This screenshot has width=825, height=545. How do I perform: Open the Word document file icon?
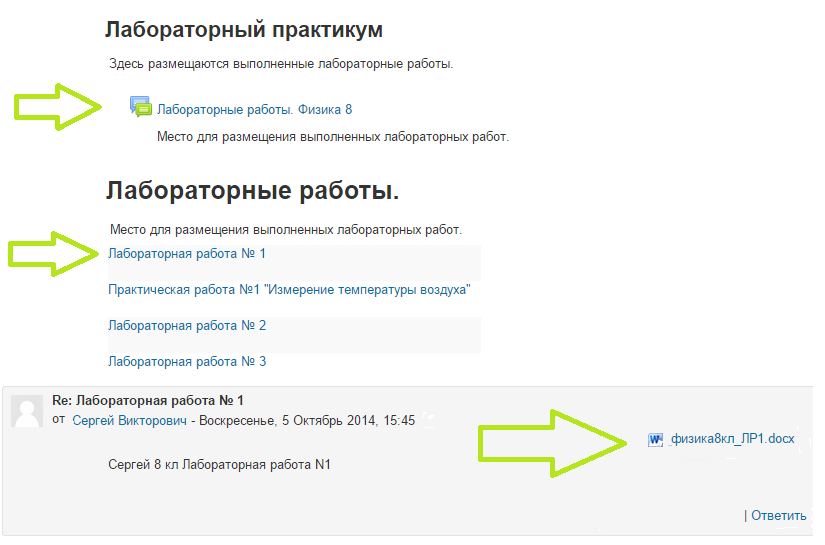tap(655, 440)
